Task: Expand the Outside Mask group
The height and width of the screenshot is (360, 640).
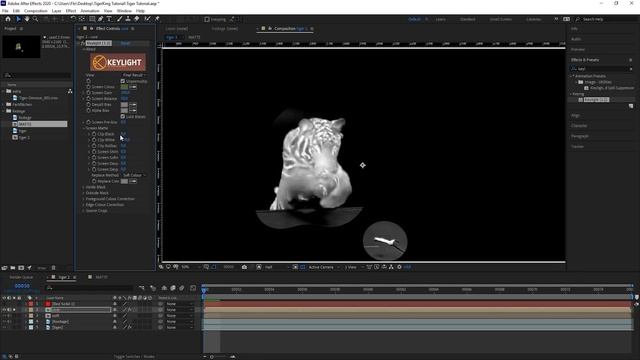Action: pyautogui.click(x=84, y=193)
